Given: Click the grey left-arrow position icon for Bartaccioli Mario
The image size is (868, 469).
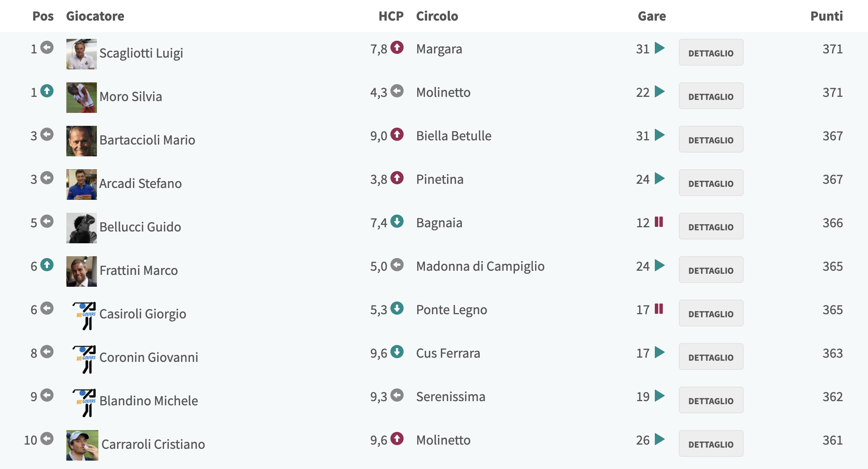Looking at the screenshot, I should 47,135.
